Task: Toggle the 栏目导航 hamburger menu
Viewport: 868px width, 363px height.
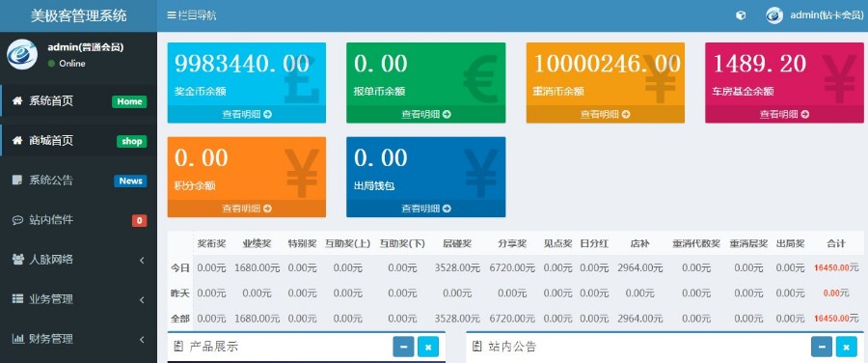Action: tap(192, 15)
